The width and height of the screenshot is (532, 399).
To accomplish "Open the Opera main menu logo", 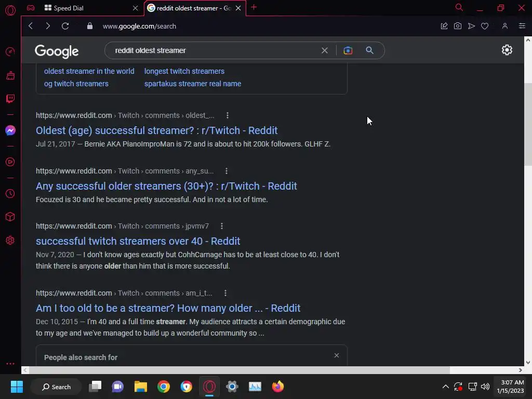I will 10,10.
